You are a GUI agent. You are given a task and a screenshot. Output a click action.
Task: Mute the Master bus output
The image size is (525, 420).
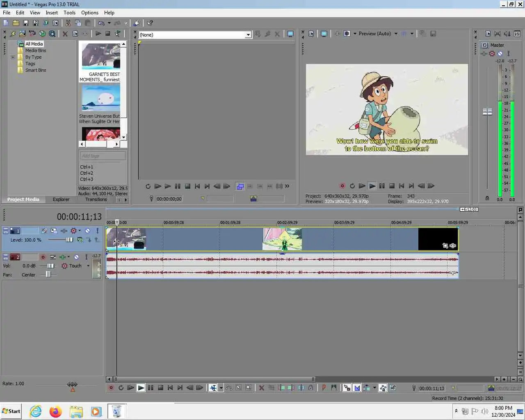pos(500,53)
